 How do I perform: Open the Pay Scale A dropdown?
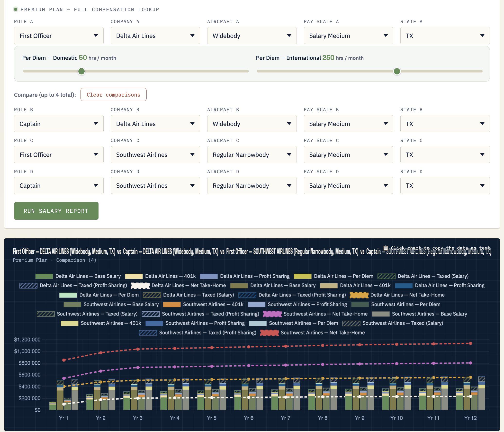click(349, 36)
